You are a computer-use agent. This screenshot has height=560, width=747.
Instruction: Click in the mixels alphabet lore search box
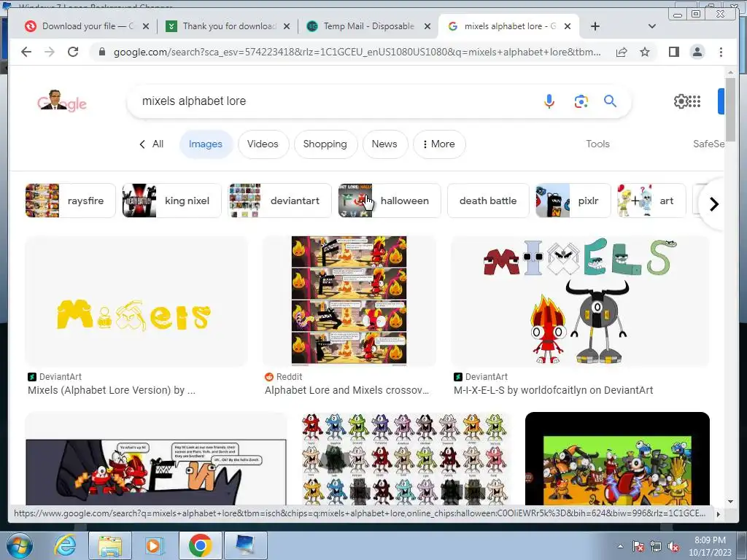pos(333,101)
